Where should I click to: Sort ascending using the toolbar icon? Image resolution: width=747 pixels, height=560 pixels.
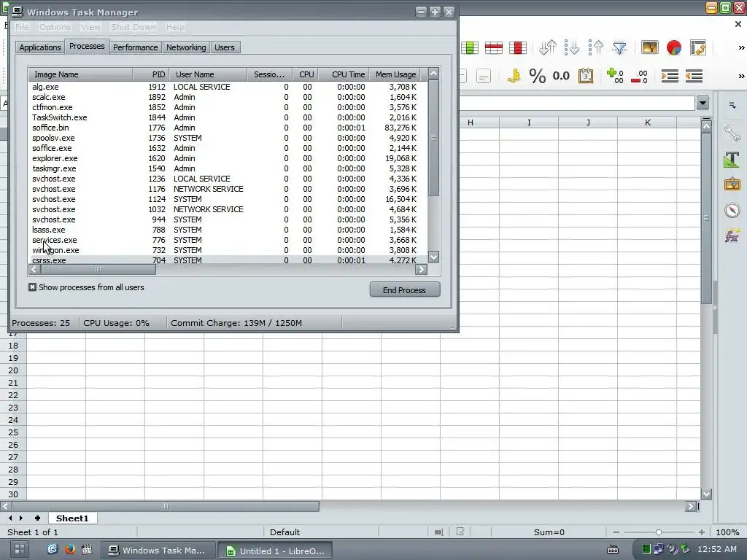coord(572,47)
